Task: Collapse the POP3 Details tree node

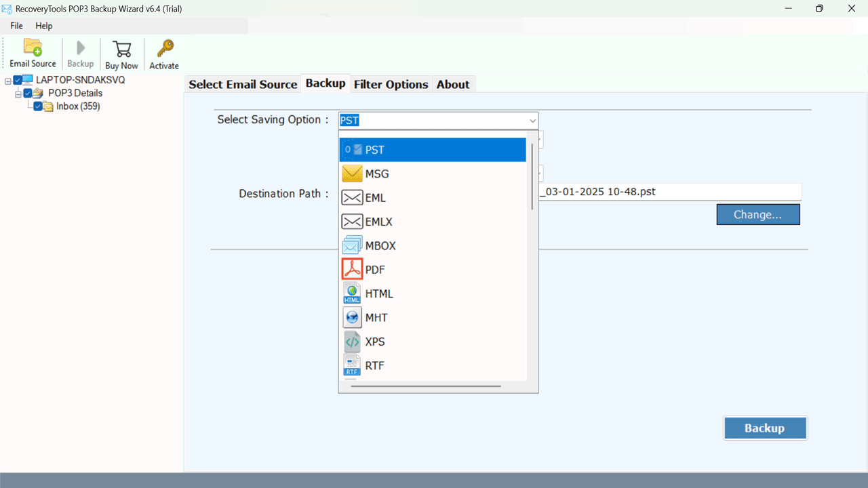Action: pos(18,94)
